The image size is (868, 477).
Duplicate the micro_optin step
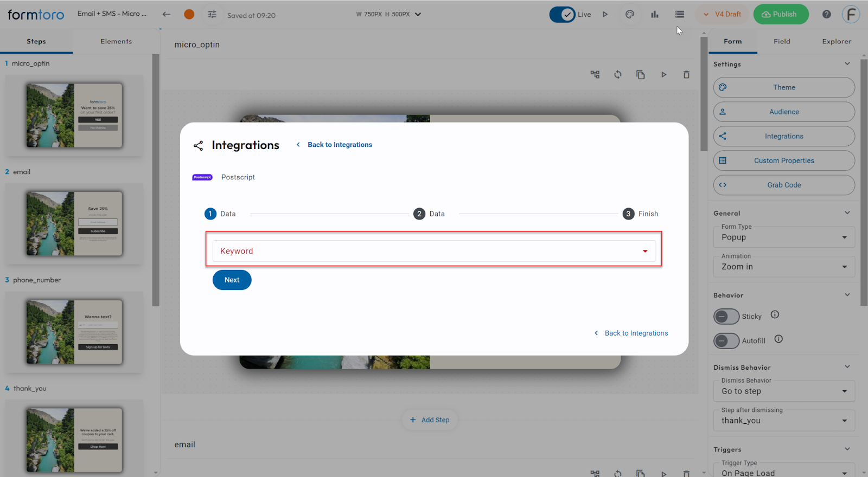tap(641, 75)
